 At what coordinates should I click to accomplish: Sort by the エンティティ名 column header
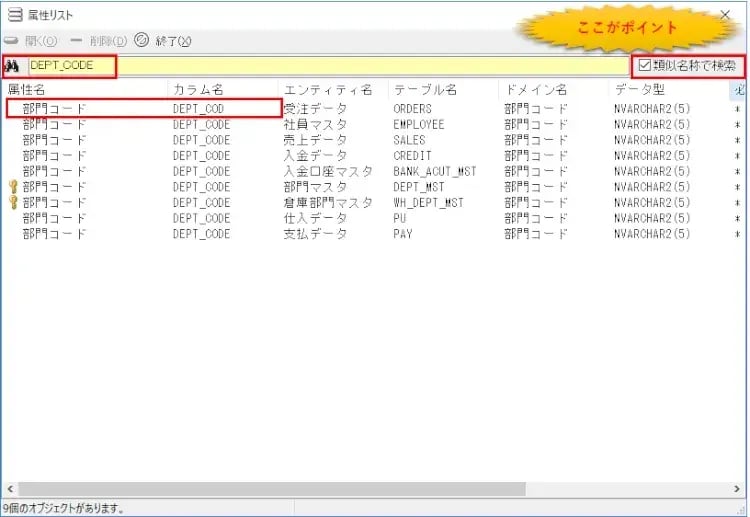point(327,90)
